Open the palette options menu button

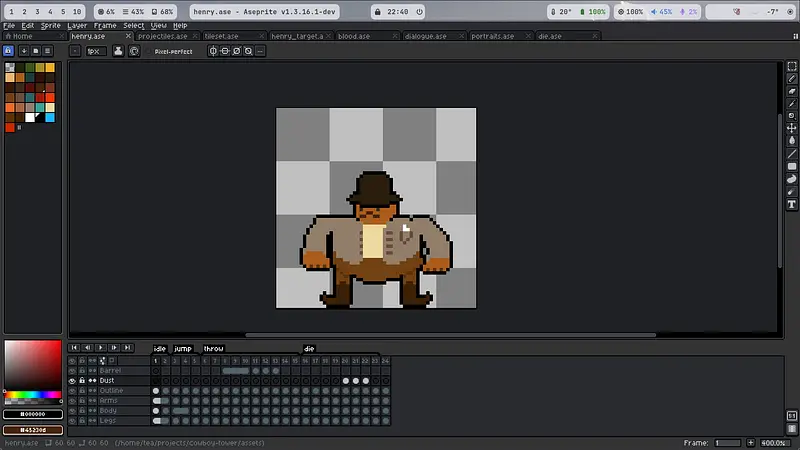(48, 50)
